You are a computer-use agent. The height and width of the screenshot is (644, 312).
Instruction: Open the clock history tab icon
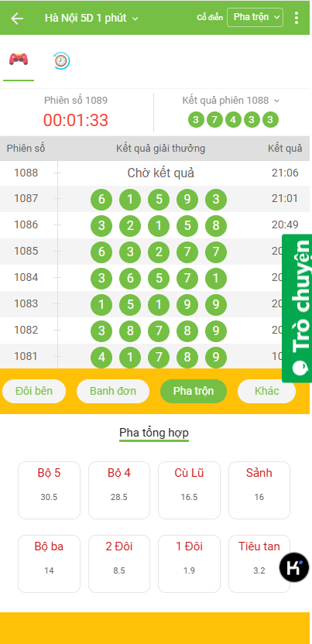(x=62, y=60)
